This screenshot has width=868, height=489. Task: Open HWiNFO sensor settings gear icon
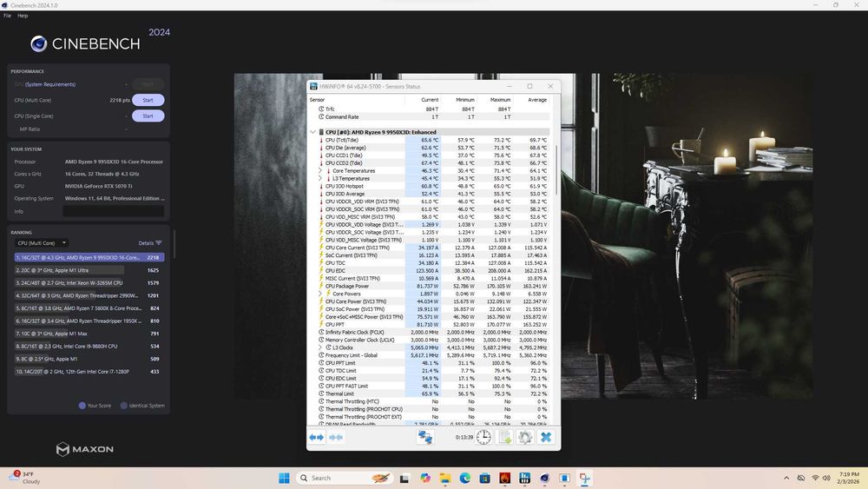pos(525,437)
